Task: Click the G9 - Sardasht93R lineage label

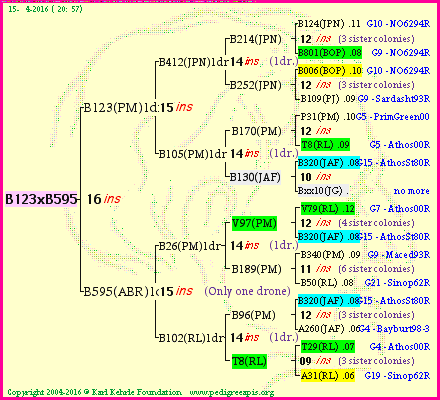Action: click(394, 99)
